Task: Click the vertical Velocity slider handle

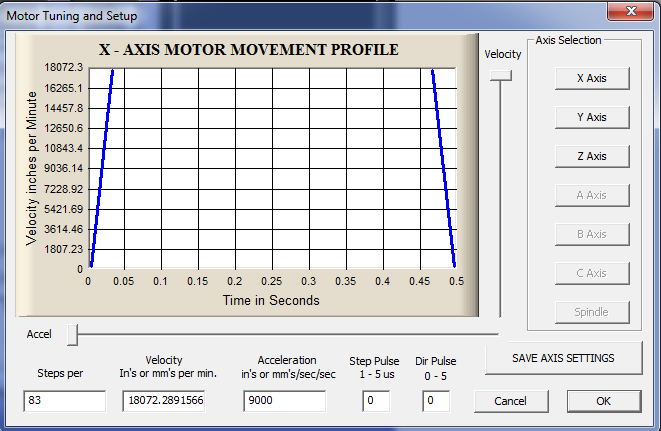Action: point(501,76)
